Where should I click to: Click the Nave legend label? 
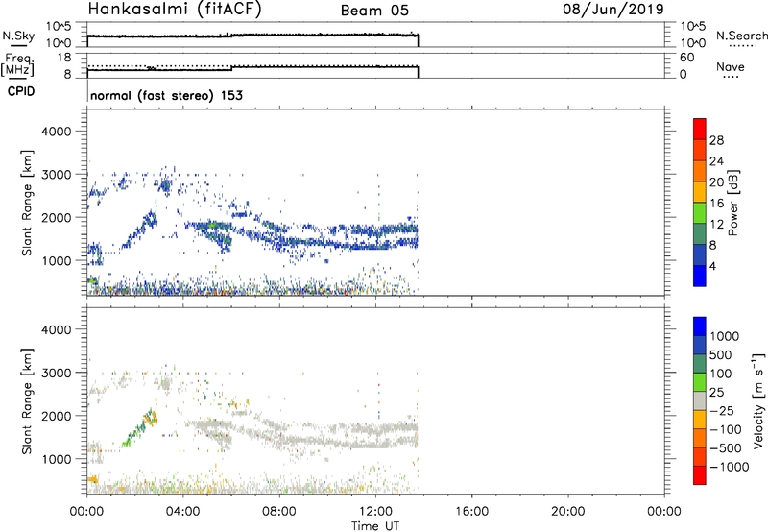pos(731,66)
